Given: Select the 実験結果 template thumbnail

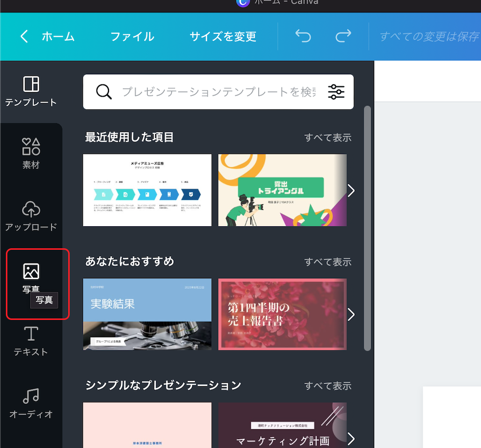Looking at the screenshot, I should tap(147, 314).
